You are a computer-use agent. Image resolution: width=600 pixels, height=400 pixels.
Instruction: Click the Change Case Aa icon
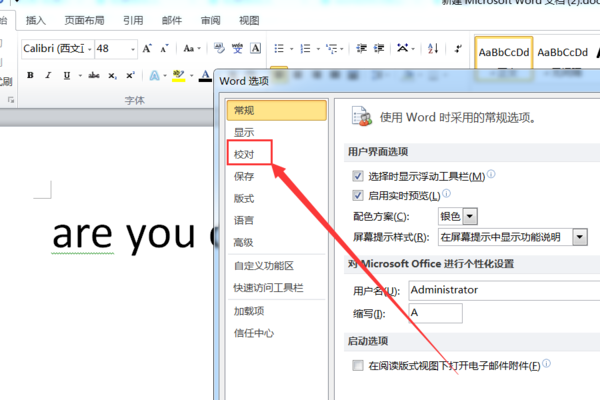coord(189,49)
